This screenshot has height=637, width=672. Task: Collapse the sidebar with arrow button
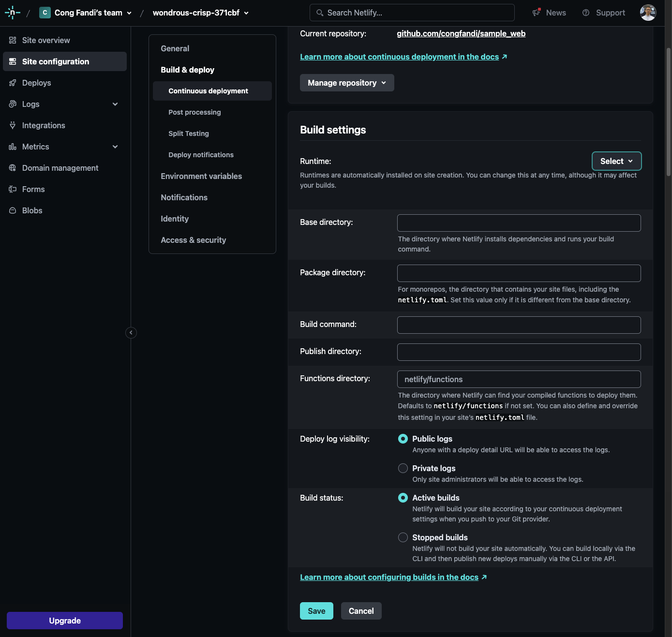point(131,333)
